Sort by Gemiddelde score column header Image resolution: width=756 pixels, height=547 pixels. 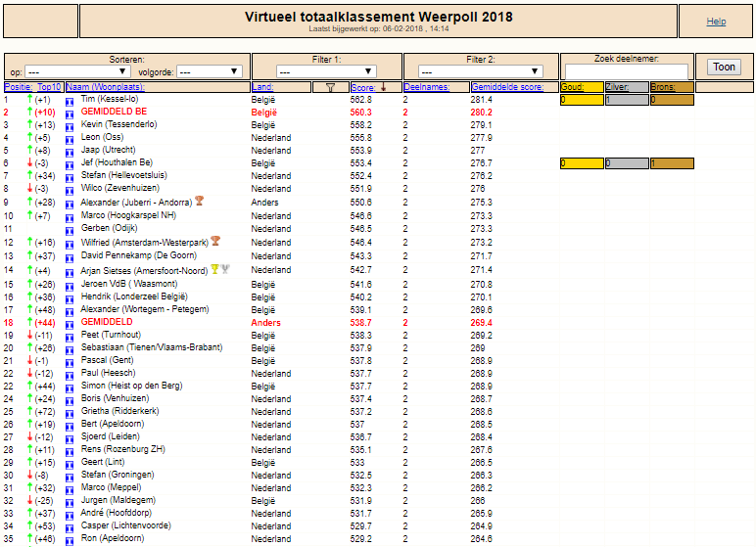point(507,87)
